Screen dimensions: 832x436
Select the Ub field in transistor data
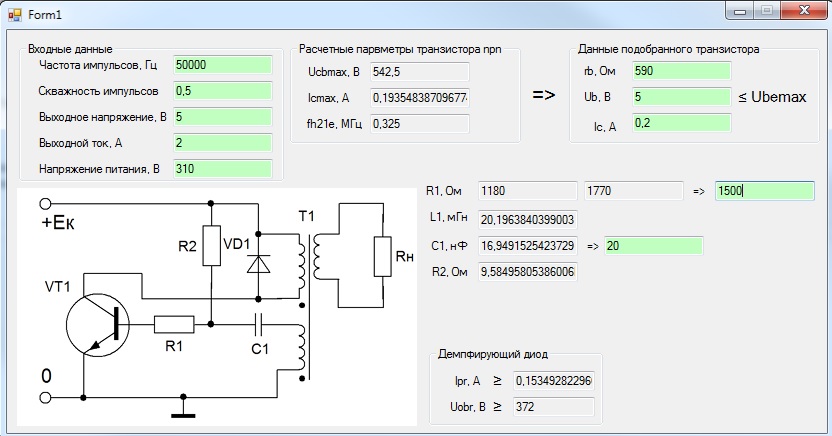681,97
